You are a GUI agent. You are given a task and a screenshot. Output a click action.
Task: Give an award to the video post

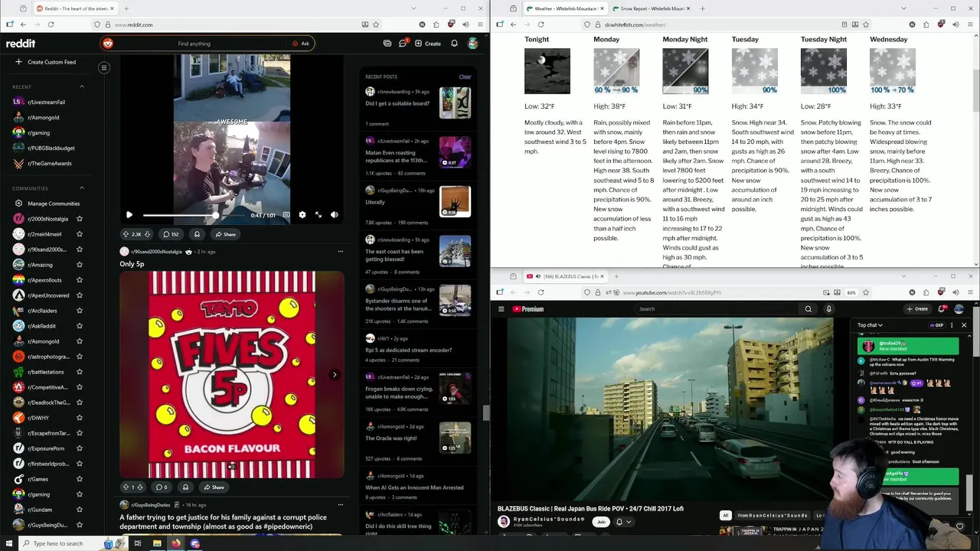coord(197,234)
